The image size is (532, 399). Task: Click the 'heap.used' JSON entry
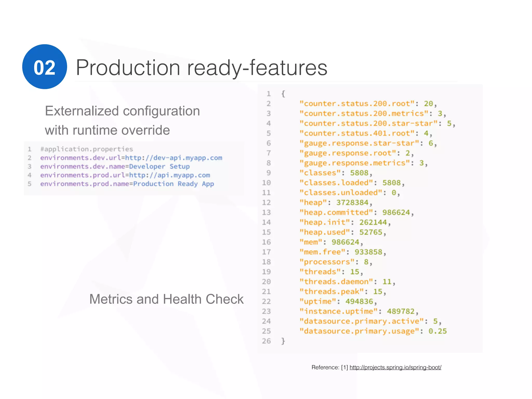(x=343, y=232)
